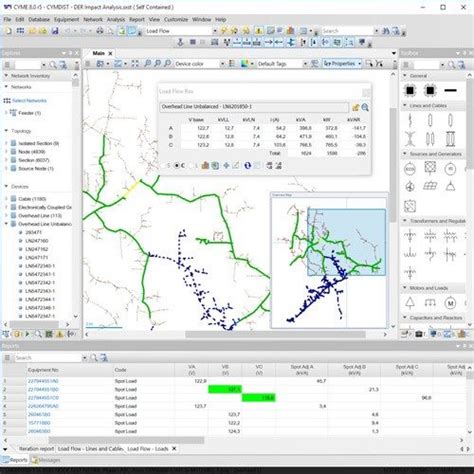This screenshot has height=474, width=474.
Task: Collapse the Devices section in Explorer
Action: (x=6, y=186)
